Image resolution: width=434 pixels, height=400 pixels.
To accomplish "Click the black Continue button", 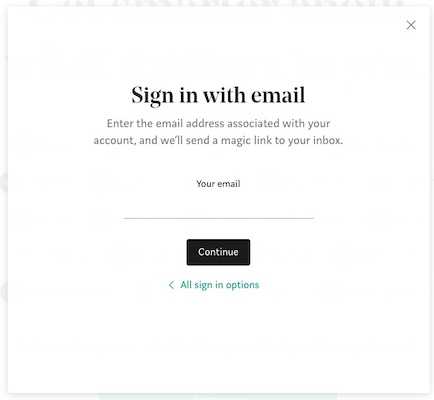I will (218, 252).
